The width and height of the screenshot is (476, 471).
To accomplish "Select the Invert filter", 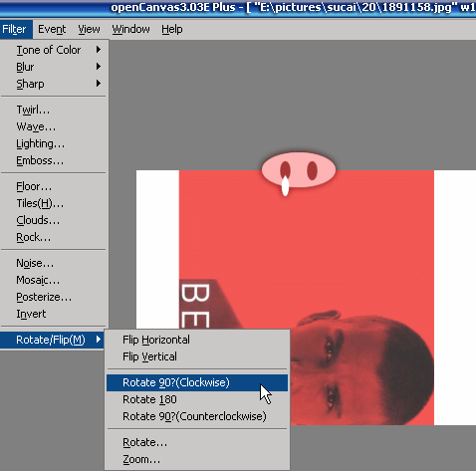I will click(54, 314).
